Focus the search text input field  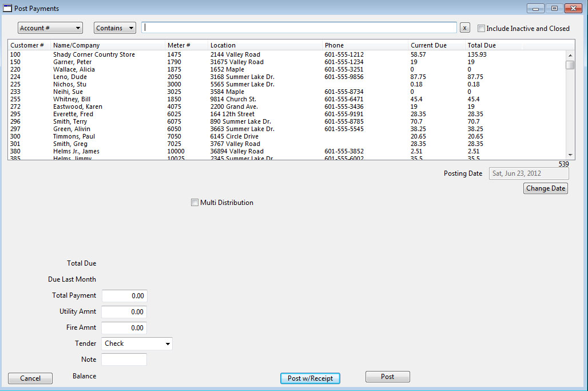299,27
